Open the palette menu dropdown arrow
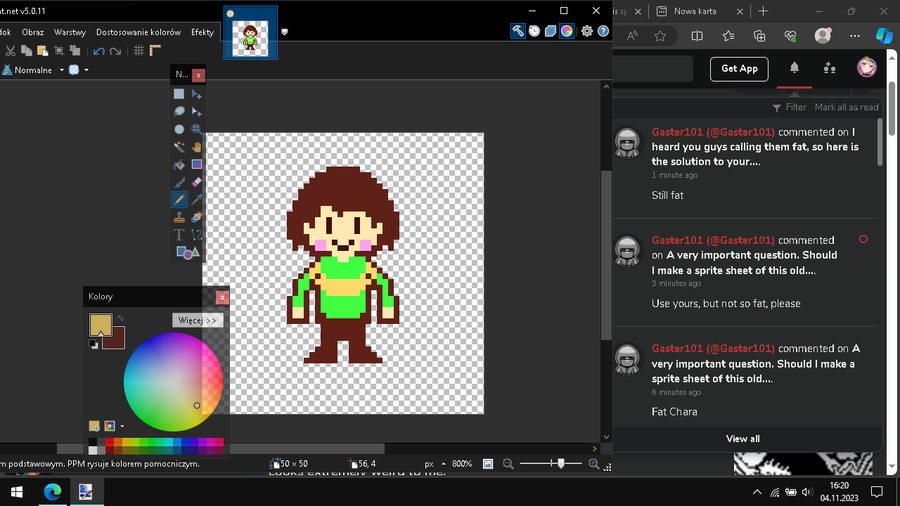Screen dimensions: 900x506 click(x=122, y=426)
